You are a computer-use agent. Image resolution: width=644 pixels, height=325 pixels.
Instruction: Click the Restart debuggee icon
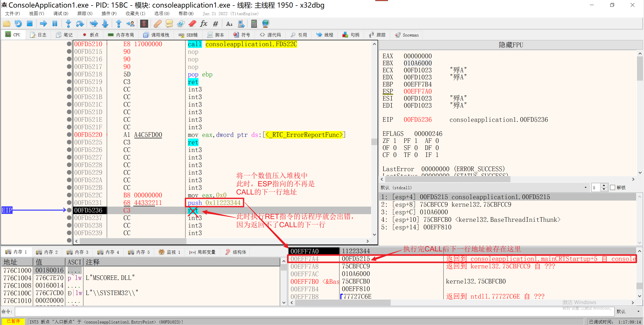[18, 24]
